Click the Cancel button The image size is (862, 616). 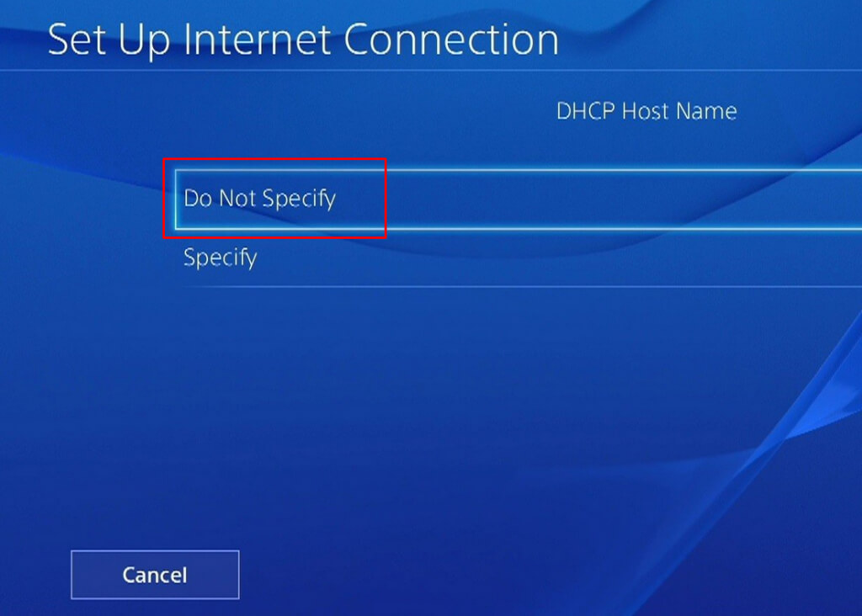(155, 575)
